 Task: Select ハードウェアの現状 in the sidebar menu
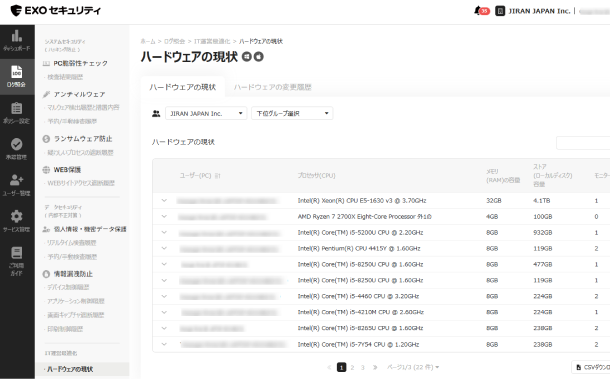(x=70, y=369)
